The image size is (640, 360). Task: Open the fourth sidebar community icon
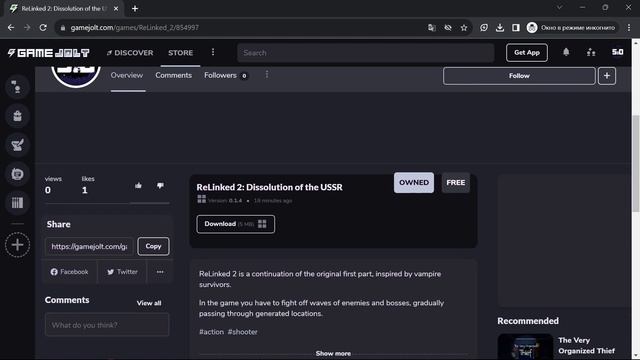17,174
